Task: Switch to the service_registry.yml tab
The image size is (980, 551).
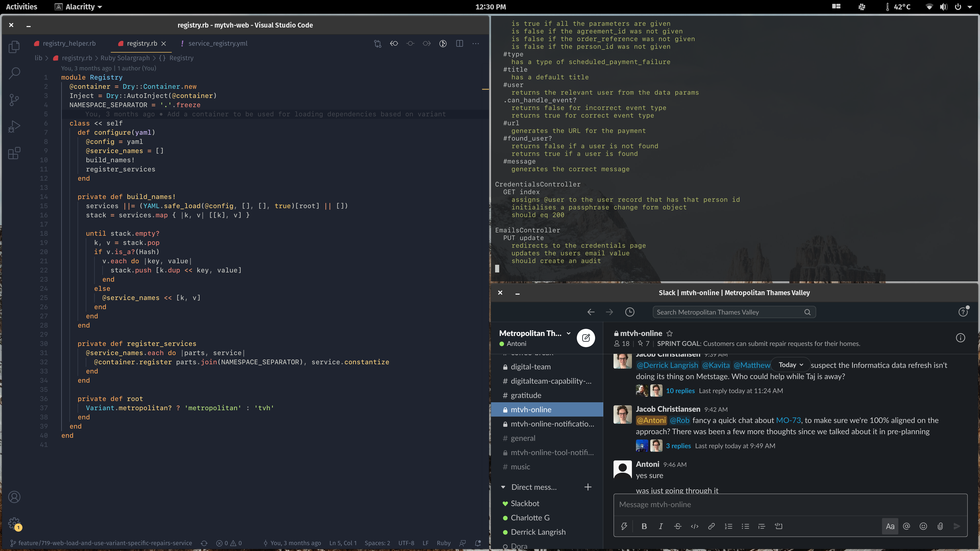Action: pos(214,43)
